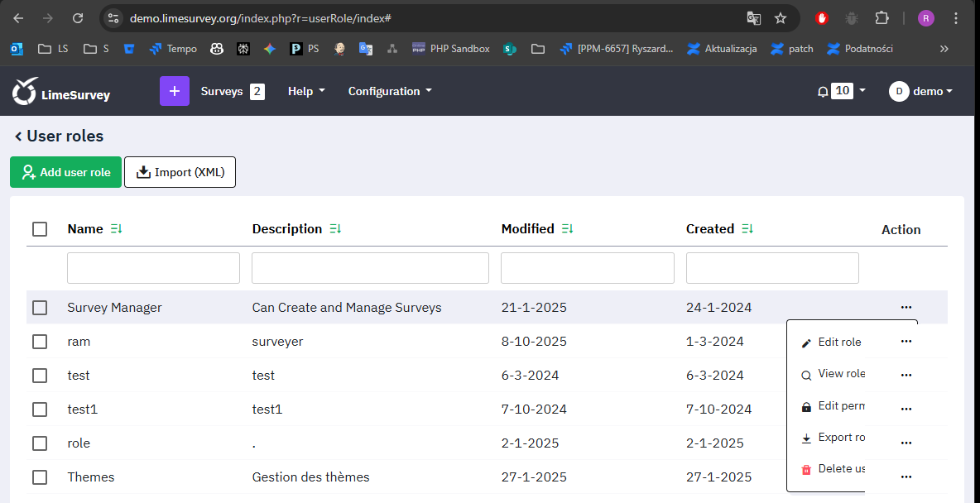Sort by Name column sort icon

[116, 229]
